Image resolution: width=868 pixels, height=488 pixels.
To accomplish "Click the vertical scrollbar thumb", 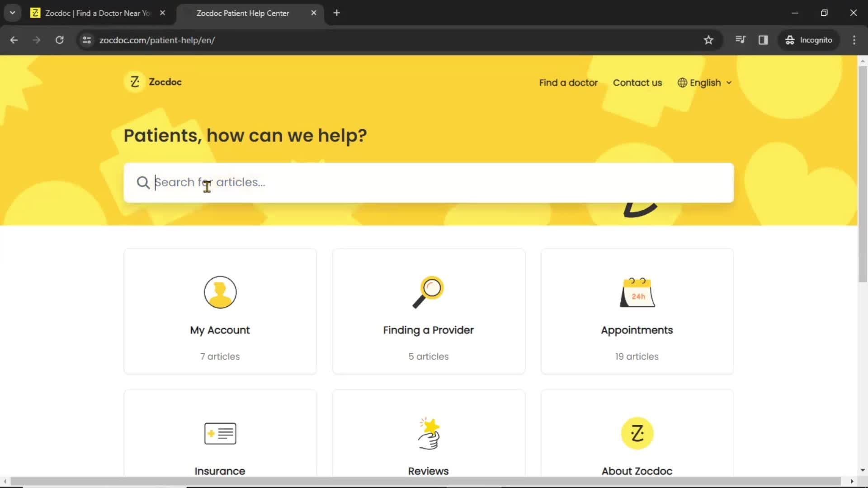I will point(863,174).
